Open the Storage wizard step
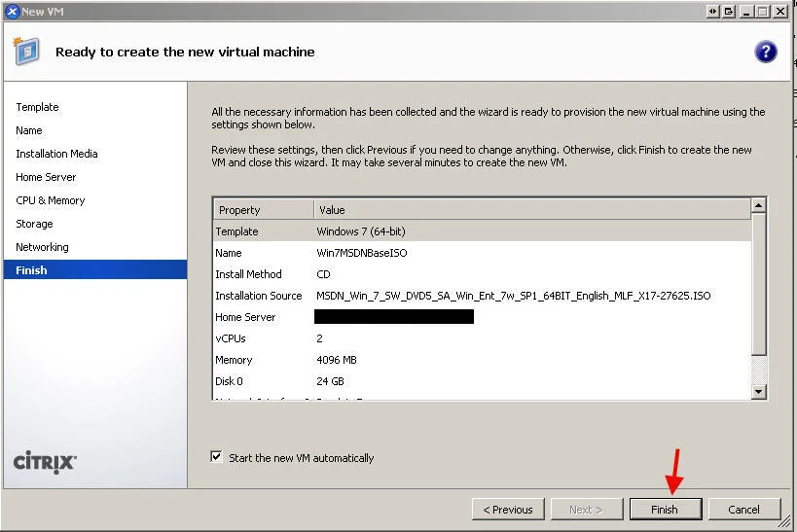Screen dimensions: 797x532 pos(34,224)
